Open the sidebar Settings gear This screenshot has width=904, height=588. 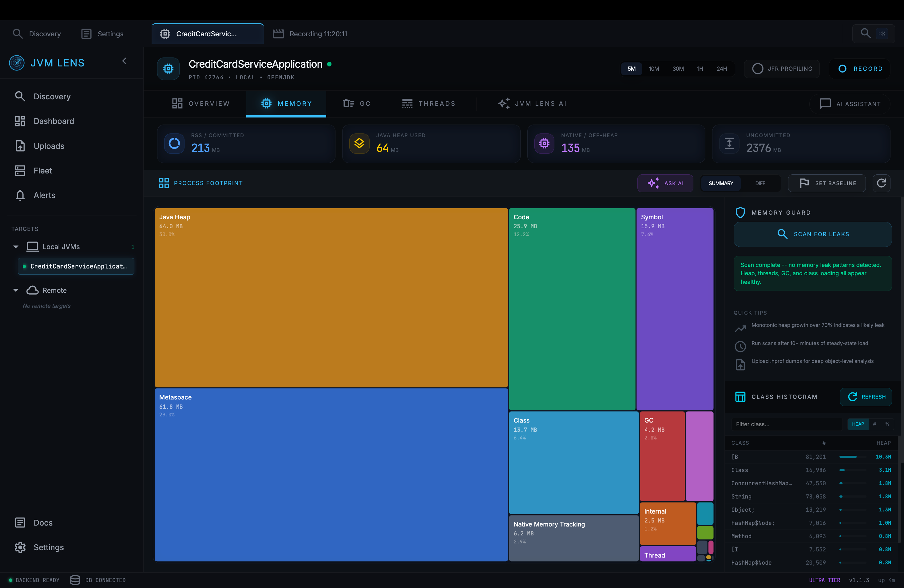pyautogui.click(x=20, y=547)
